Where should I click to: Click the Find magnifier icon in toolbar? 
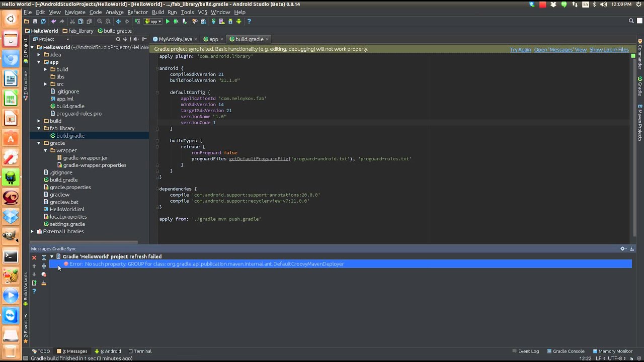pyautogui.click(x=100, y=21)
